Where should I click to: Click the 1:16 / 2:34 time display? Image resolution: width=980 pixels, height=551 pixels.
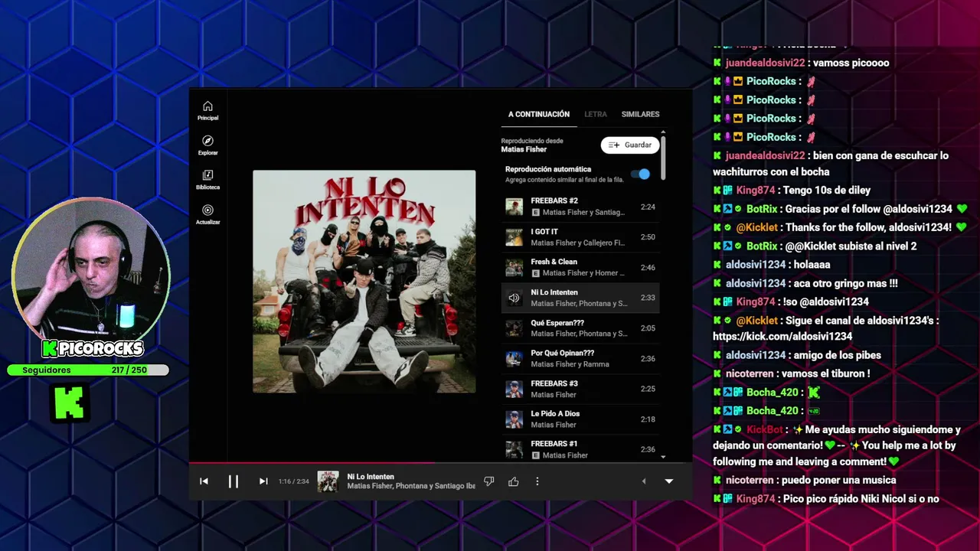click(294, 481)
